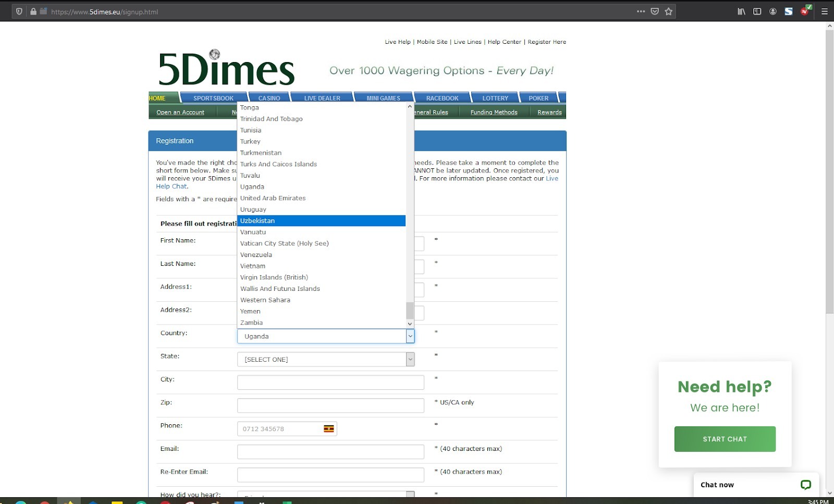The width and height of the screenshot is (834, 504).
Task: Click the Open an Account link
Action: click(180, 112)
